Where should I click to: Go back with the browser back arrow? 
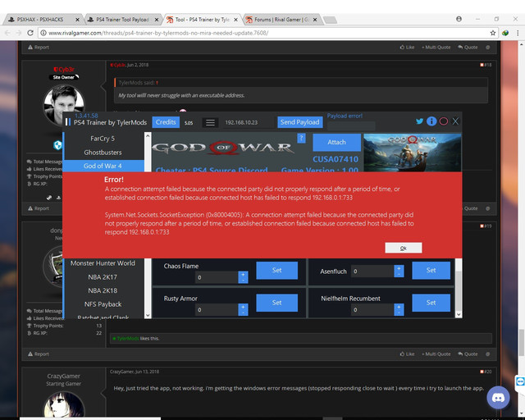tap(7, 33)
